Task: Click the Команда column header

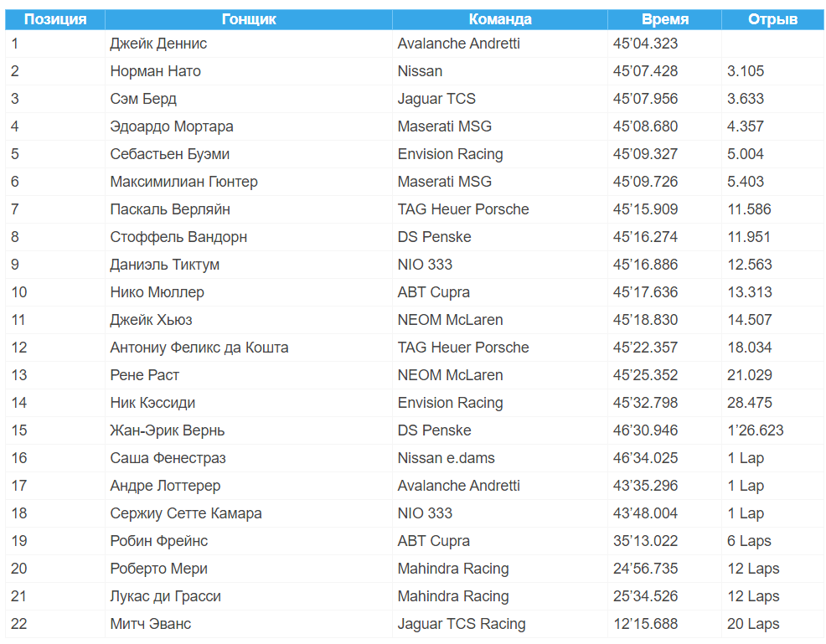Action: [500, 19]
